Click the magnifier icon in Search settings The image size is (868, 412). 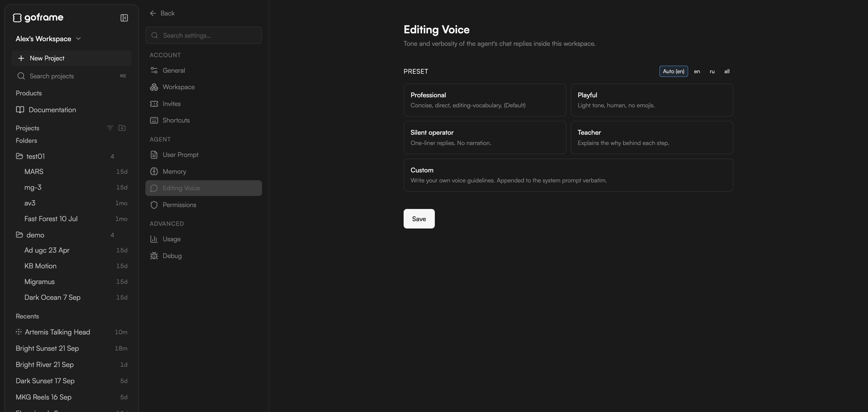coord(155,35)
